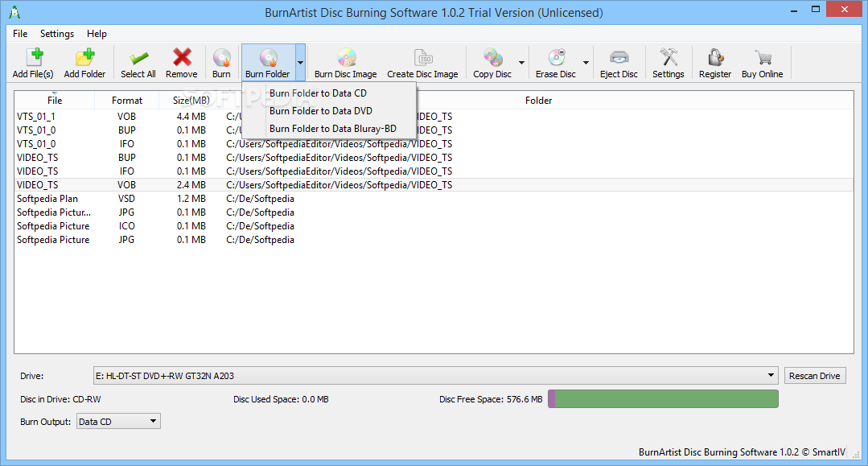Select the VIDEO_TS IFO row
This screenshot has height=466, width=868.
tap(434, 171)
